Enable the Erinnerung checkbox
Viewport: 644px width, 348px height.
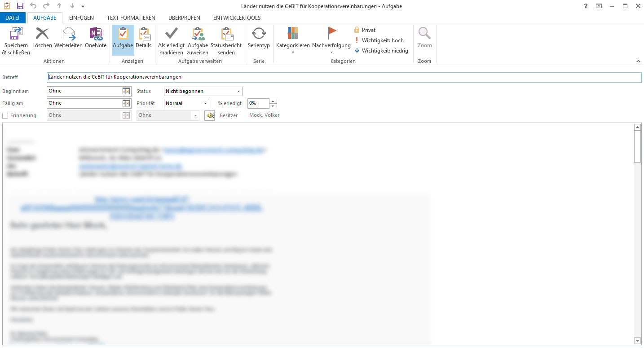(x=5, y=115)
